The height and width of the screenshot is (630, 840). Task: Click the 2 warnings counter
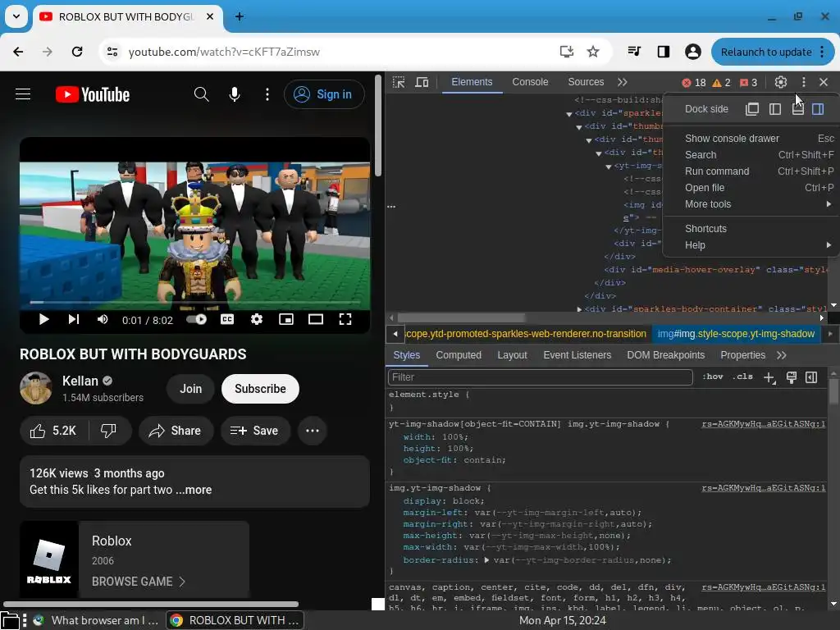coord(721,83)
